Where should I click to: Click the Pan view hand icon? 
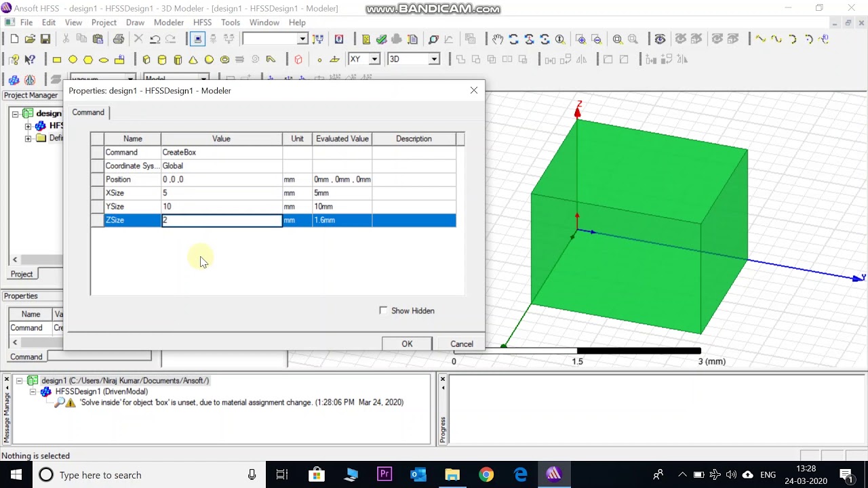point(498,39)
